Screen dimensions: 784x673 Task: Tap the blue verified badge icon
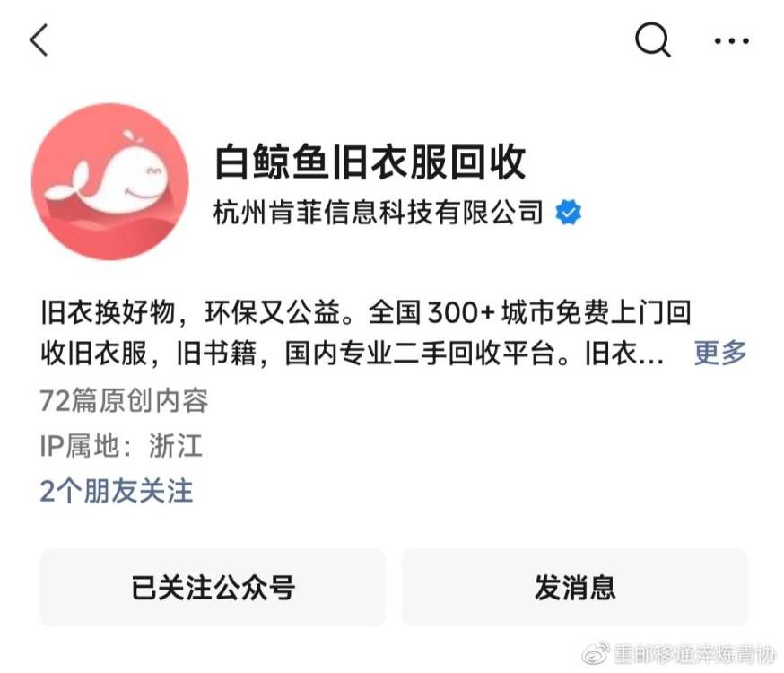click(x=569, y=212)
